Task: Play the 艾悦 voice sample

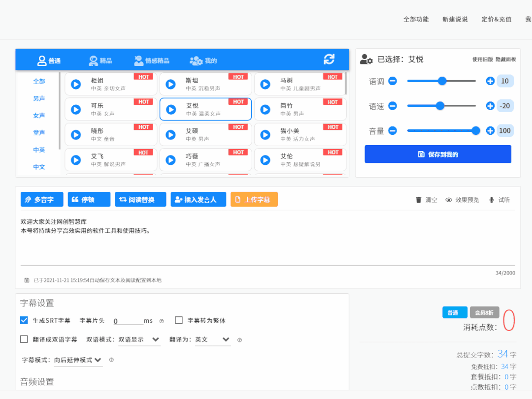Action: (x=170, y=109)
